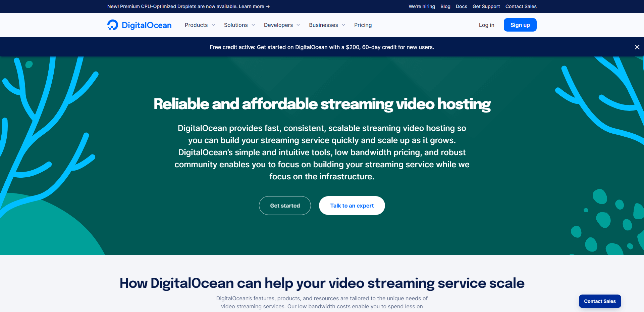The image size is (644, 312).
Task: Click the DigitalOcean logo icon
Action: point(113,25)
